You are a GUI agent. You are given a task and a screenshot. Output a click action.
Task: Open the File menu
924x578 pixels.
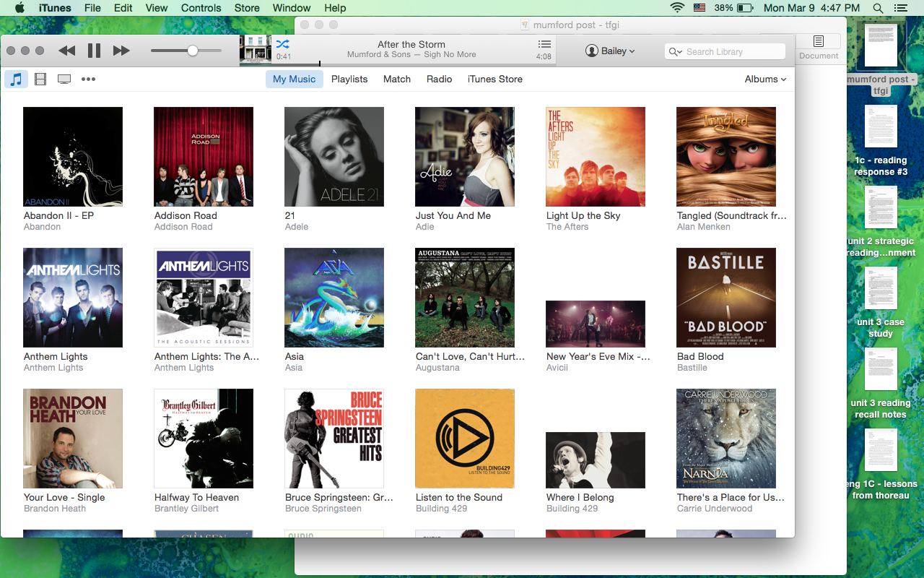92,8
